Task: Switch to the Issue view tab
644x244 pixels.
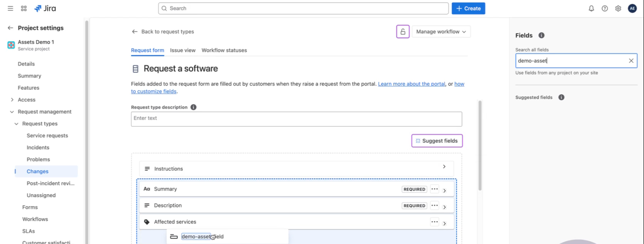Action: pos(183,50)
